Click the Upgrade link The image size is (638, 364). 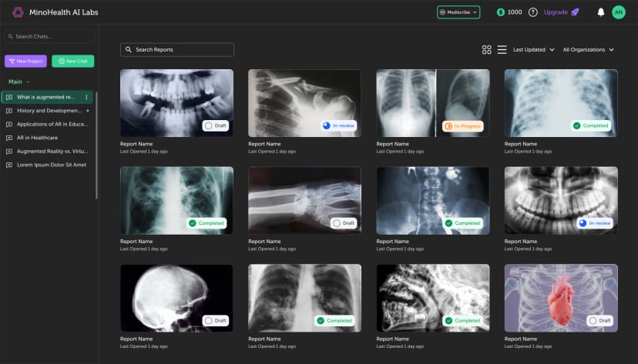click(556, 12)
